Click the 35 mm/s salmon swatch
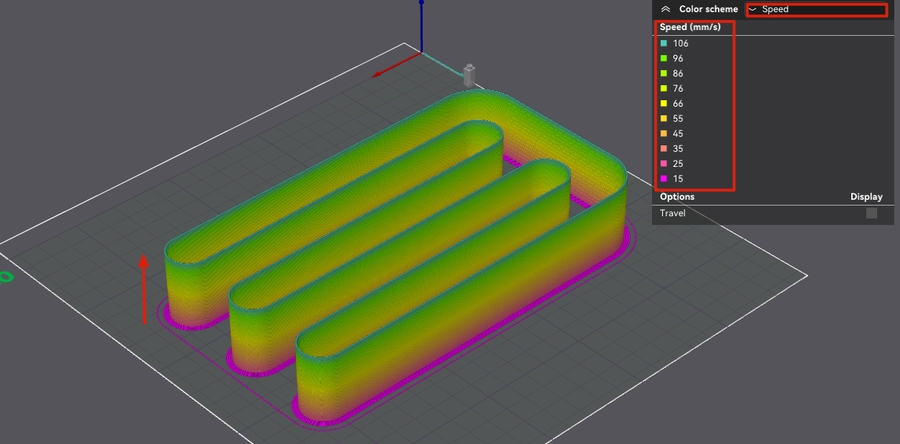Screen dimensions: 900x444 click(663, 148)
